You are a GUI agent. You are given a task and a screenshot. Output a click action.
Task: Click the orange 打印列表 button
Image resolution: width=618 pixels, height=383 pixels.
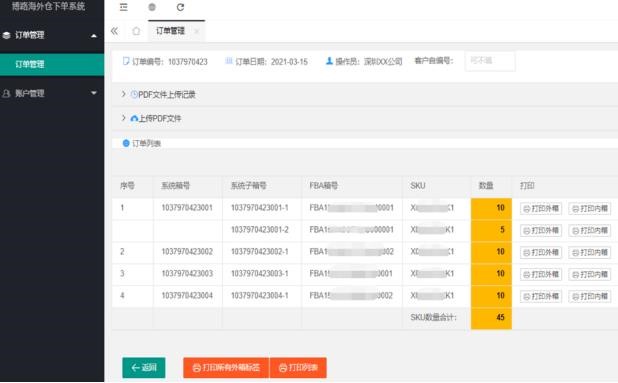tap(298, 368)
